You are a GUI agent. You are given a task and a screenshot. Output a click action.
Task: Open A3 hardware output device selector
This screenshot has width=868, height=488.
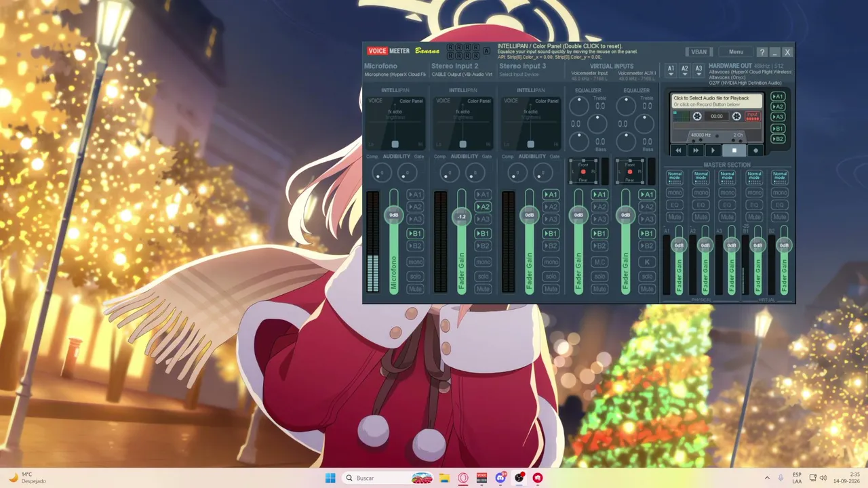pos(698,70)
